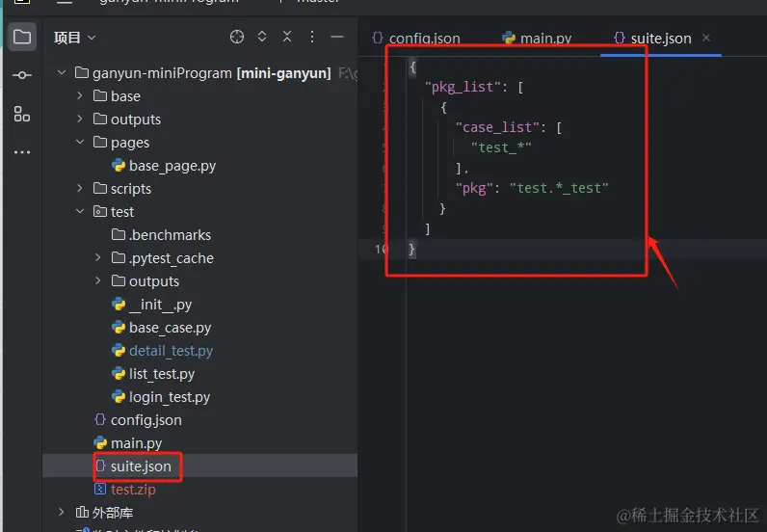
Task: Click the closing brace on line 10
Action: tap(411, 250)
